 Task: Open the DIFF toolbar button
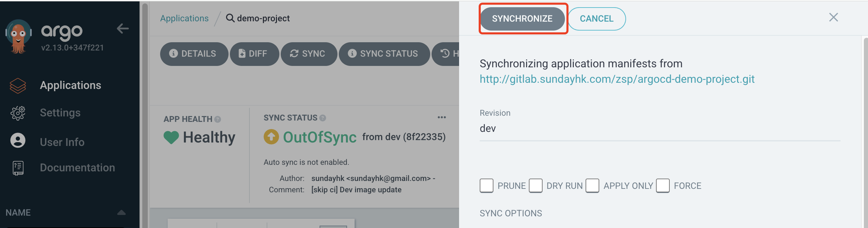click(254, 54)
